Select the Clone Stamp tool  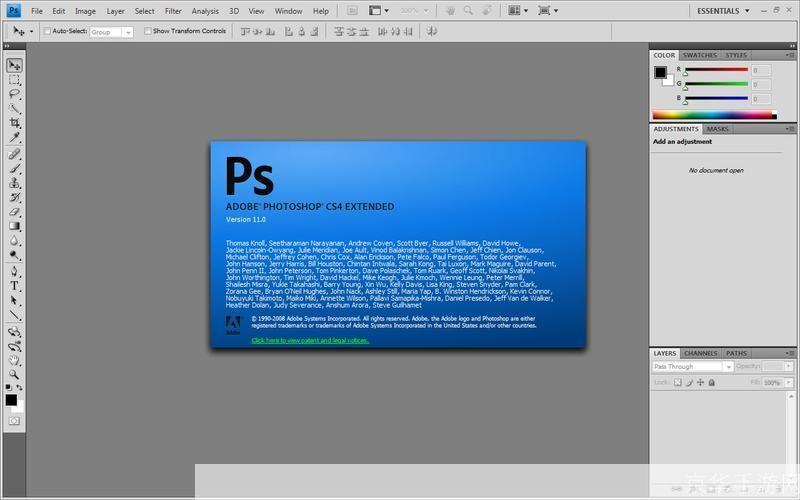point(14,183)
